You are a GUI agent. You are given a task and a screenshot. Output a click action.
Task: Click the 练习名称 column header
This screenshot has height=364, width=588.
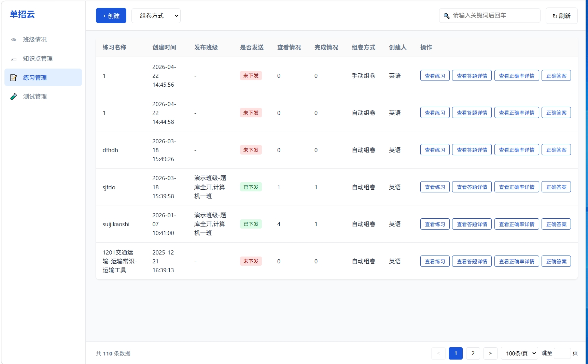114,47
